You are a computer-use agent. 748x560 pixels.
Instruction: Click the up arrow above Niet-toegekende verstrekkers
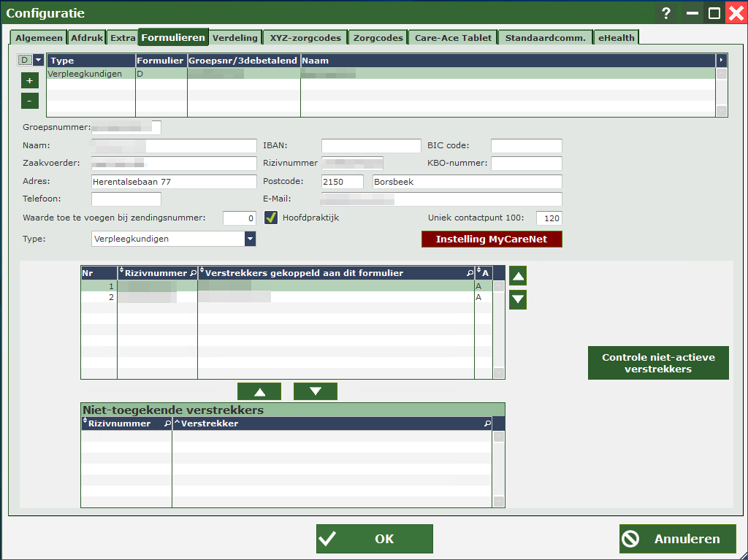click(x=259, y=391)
